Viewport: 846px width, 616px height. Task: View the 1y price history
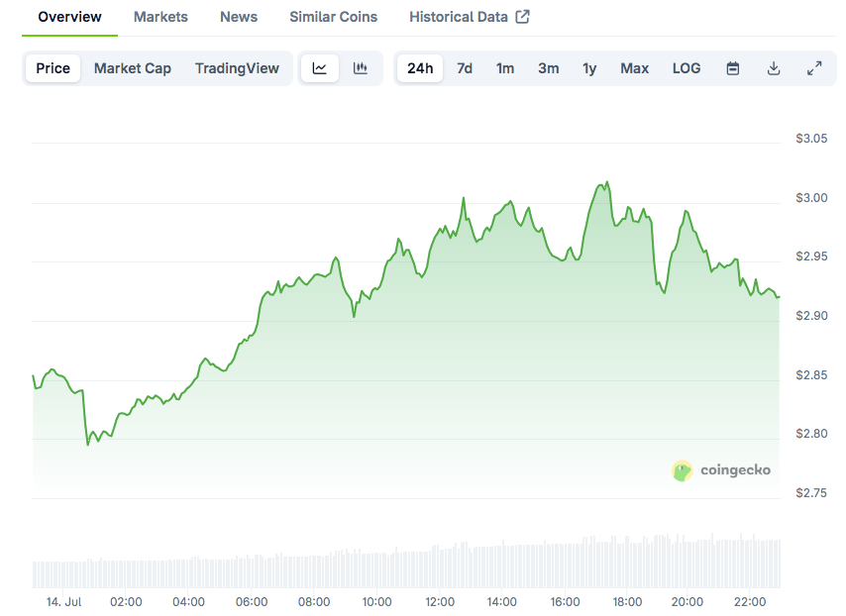(589, 68)
